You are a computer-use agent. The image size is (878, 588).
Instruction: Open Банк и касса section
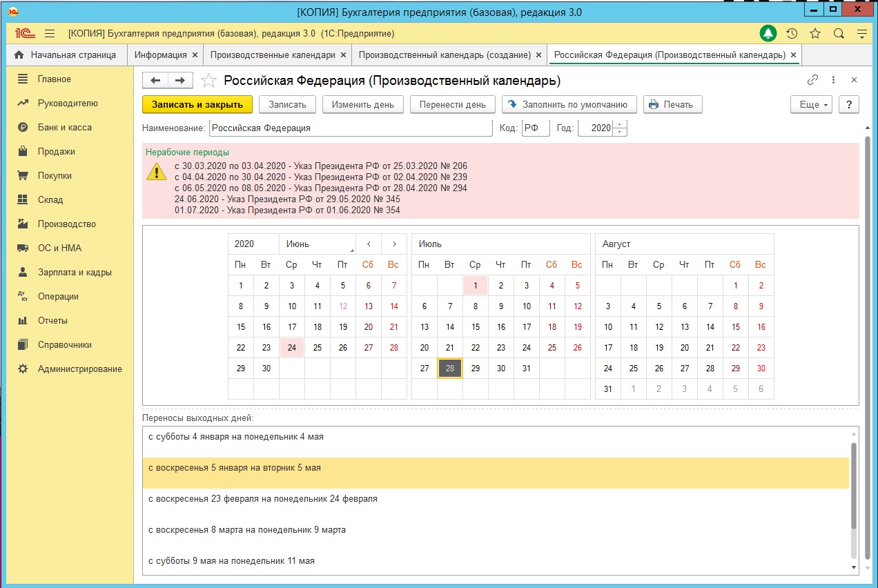click(64, 127)
